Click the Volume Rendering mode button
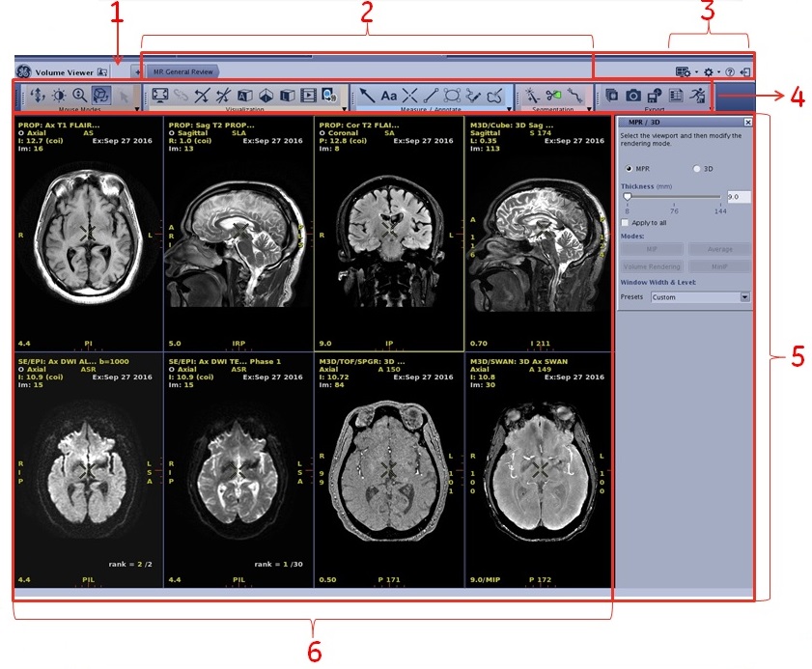The height and width of the screenshot is (669, 812). coord(651,266)
